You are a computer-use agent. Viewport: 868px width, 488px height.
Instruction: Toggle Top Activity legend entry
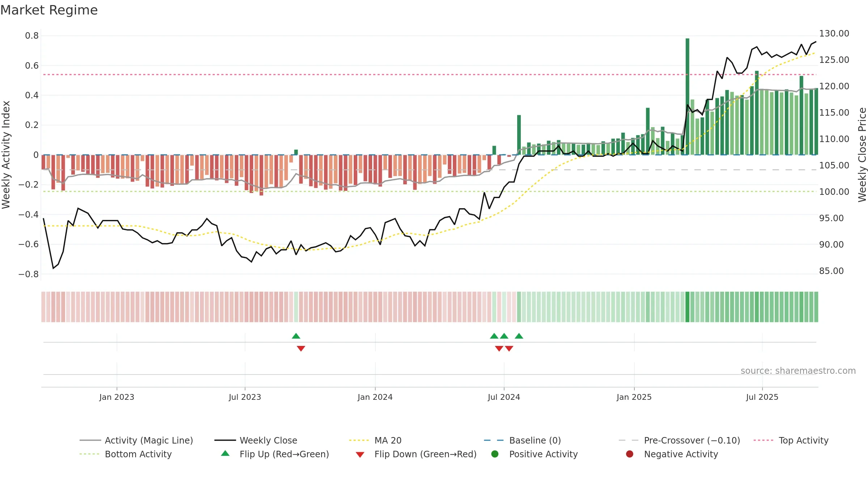point(791,440)
